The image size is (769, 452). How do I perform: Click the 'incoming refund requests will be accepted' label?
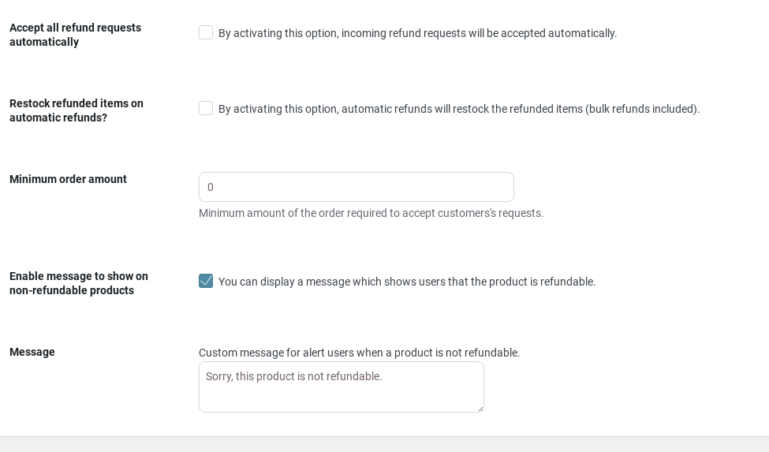point(417,33)
